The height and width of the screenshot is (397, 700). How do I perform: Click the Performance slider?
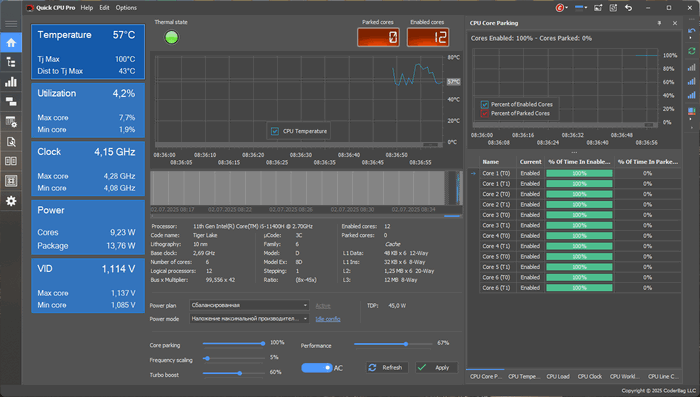(393, 344)
